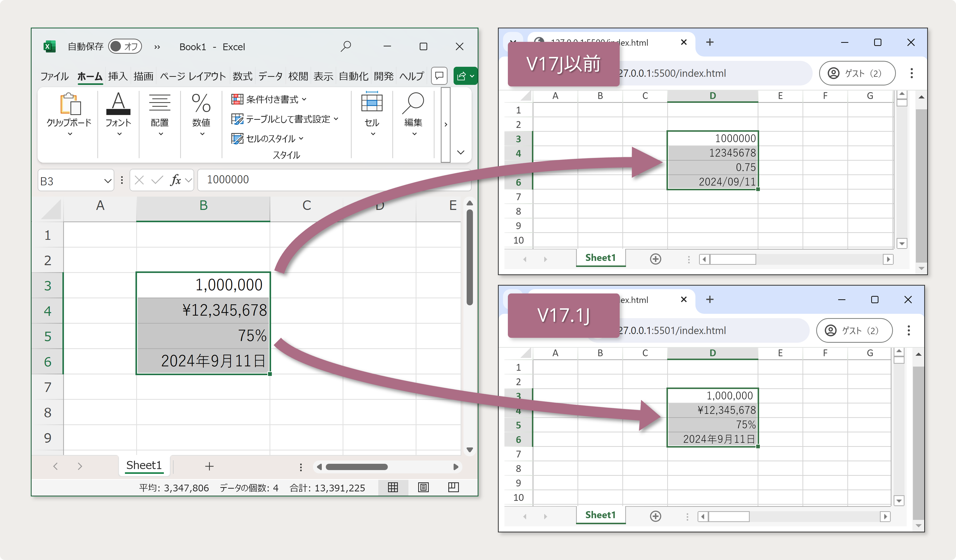Screen dimensions: 956x560
Task: Open セルのスタイル menu
Action: [x=268, y=138]
